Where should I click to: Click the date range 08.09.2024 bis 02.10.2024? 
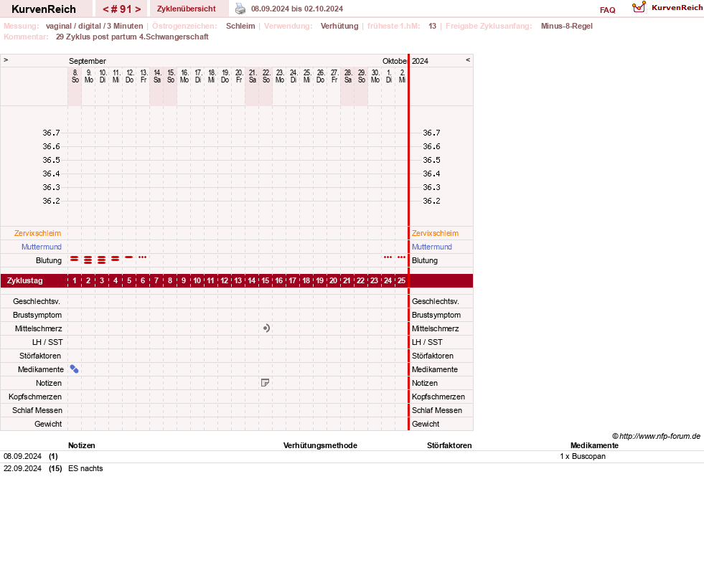coord(297,9)
